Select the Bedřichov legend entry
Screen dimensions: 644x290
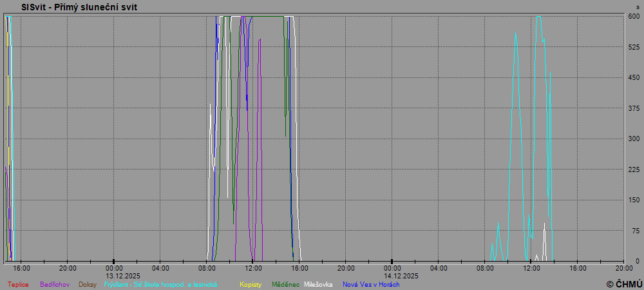55,284
